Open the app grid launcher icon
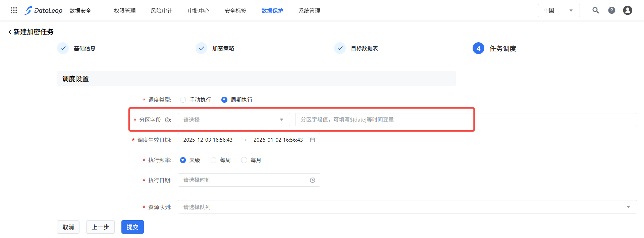The width and height of the screenshot is (644, 238). 14,10
